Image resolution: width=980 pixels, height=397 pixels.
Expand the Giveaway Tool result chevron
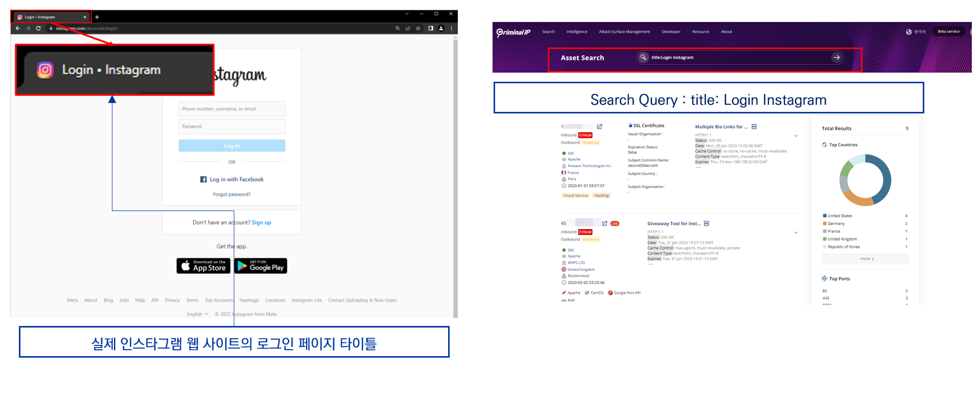[796, 233]
